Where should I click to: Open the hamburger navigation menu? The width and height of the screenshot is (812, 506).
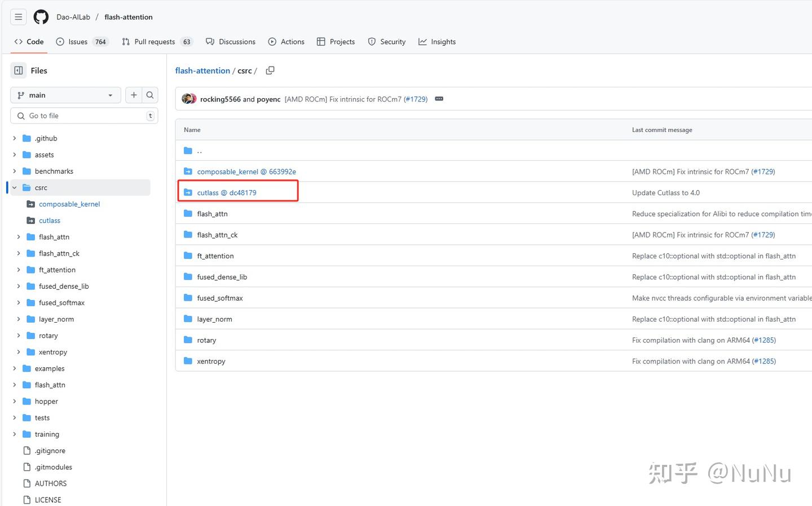coord(19,17)
